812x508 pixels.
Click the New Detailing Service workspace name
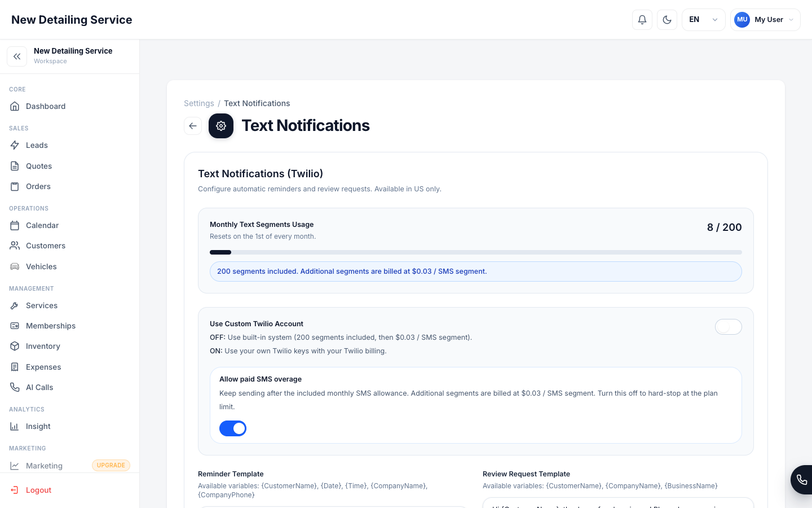(x=73, y=51)
